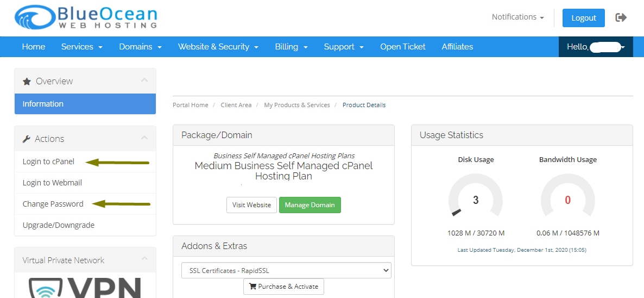Click the VPN shield logo image
The image size is (644, 298).
pos(85,287)
